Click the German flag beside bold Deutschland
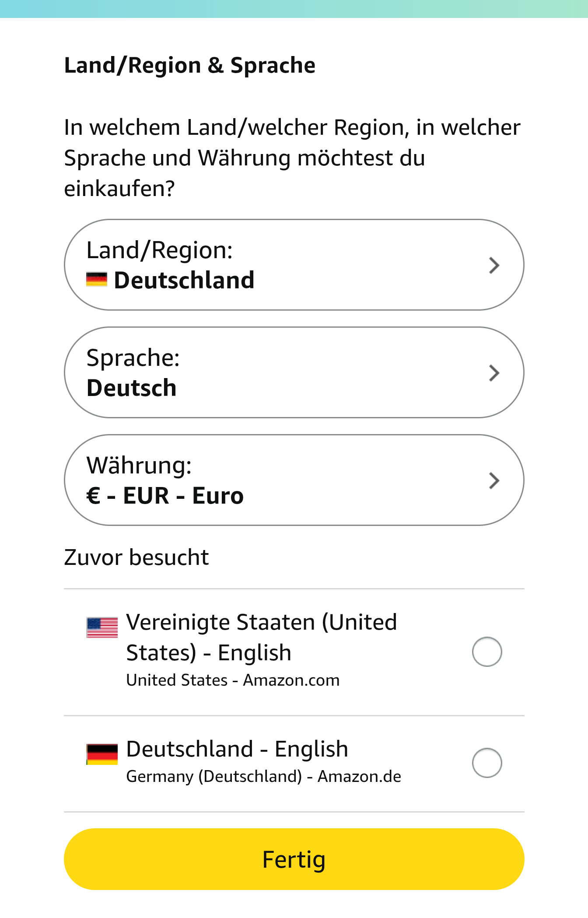This screenshot has height=918, width=588. 97,280
